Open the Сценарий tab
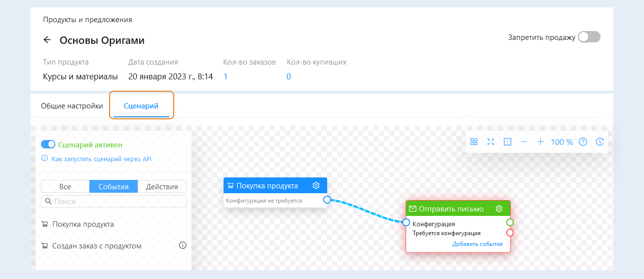 tap(141, 106)
